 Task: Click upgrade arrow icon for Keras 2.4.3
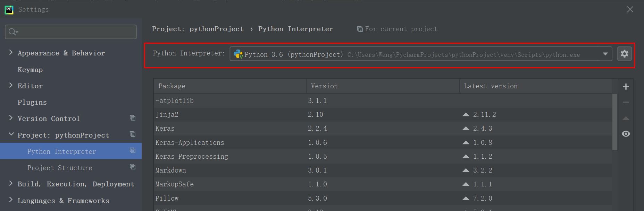(466, 128)
